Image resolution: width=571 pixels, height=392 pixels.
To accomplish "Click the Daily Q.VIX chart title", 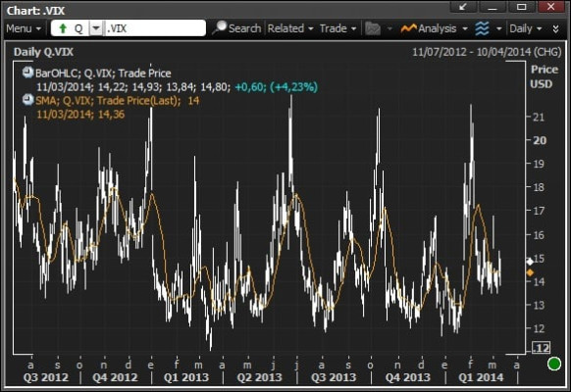I will 43,52.
